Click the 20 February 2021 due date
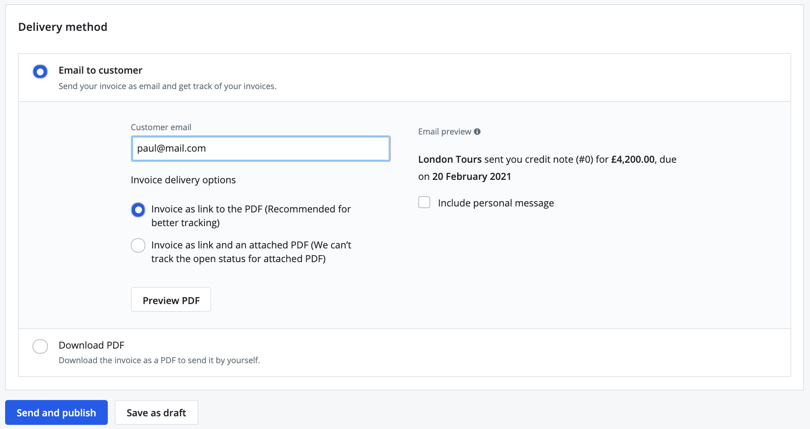This screenshot has height=429, width=810. (x=471, y=176)
